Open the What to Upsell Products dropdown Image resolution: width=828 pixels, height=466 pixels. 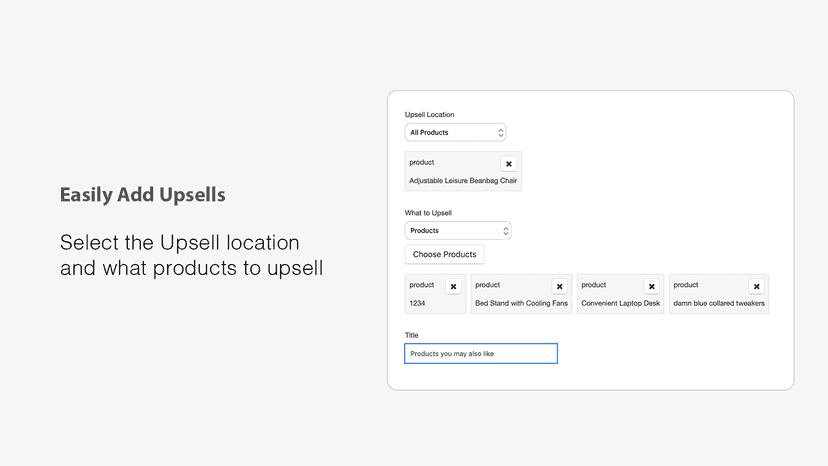pyautogui.click(x=458, y=231)
